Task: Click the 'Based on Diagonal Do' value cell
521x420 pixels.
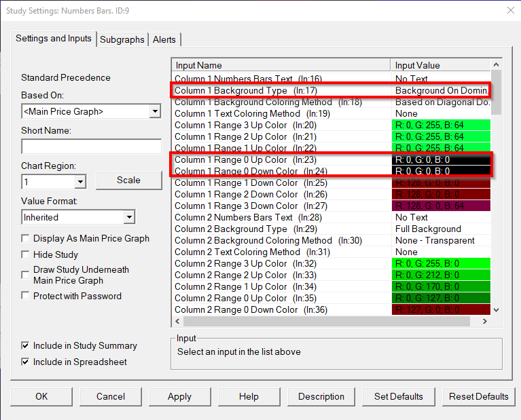Action: 442,102
